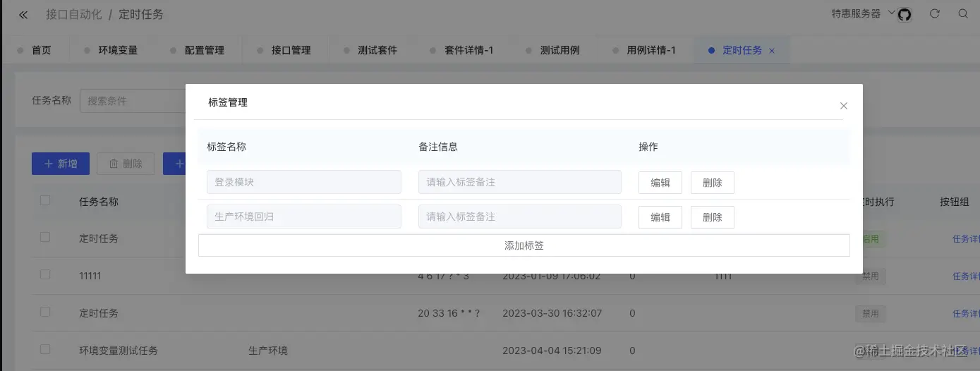Click 删除 for 生产环境回归 tag
The height and width of the screenshot is (371, 980).
(713, 217)
